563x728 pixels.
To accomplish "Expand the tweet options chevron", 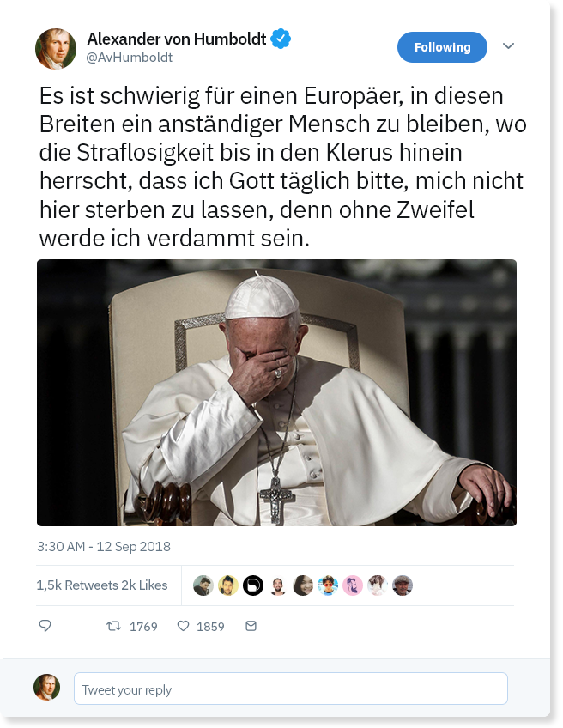I will click(x=509, y=45).
